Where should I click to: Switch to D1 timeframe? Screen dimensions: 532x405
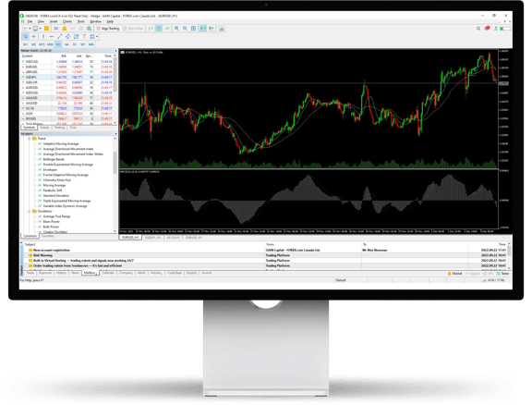click(75, 44)
